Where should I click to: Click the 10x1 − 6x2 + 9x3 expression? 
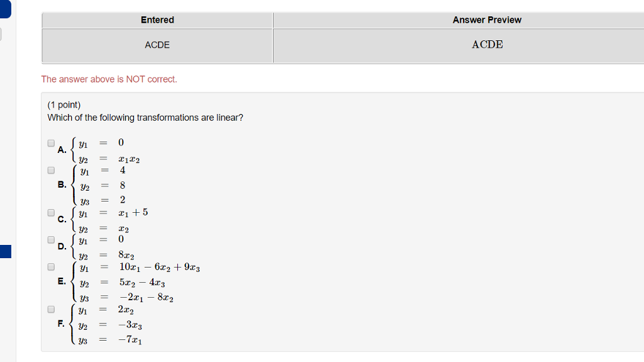(x=159, y=268)
